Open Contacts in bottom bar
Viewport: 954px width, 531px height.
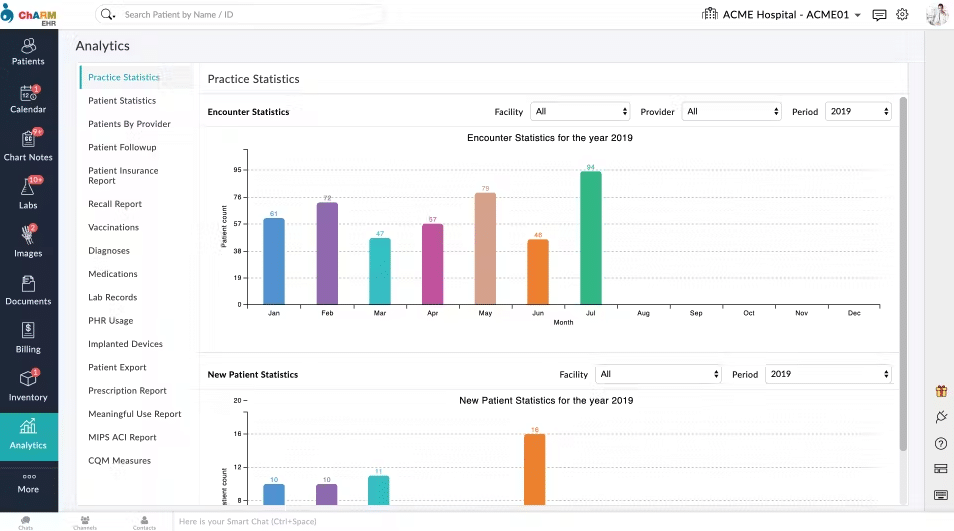point(144,522)
